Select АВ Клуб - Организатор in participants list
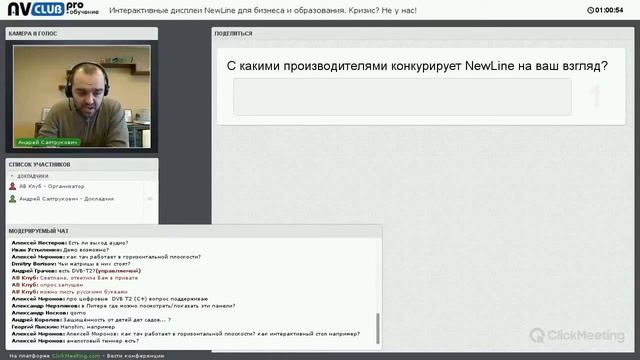 (52, 186)
